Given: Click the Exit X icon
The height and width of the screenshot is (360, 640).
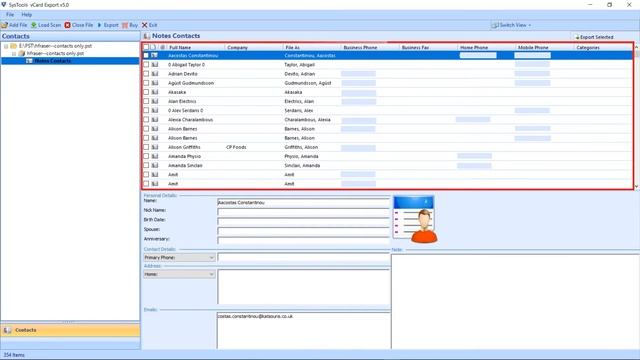Looking at the screenshot, I should click(144, 25).
